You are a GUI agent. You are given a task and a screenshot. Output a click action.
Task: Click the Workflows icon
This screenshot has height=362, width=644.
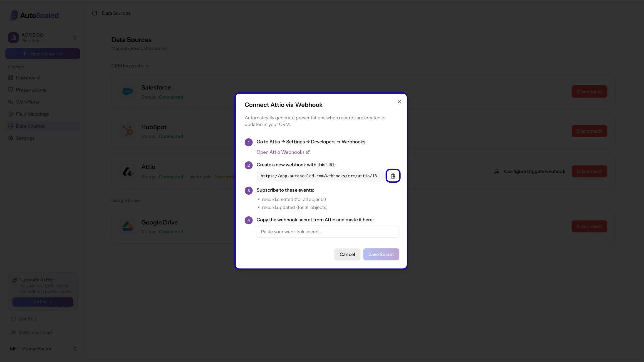tap(11, 102)
